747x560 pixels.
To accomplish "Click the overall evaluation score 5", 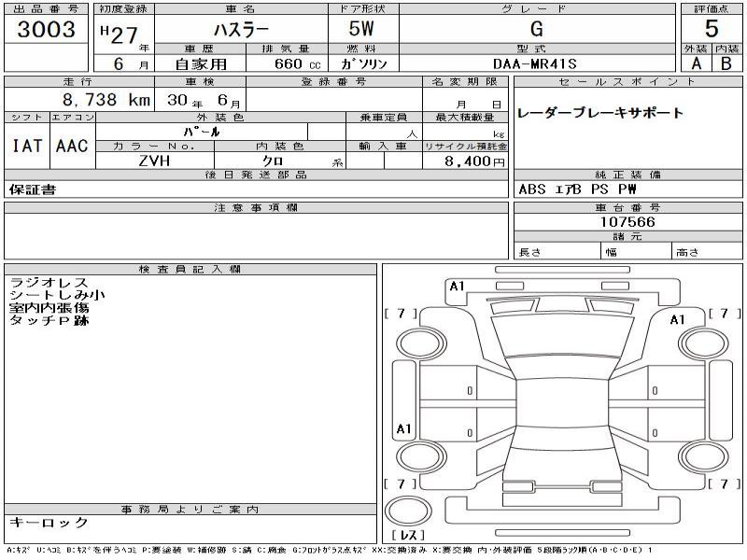I will coord(712,29).
